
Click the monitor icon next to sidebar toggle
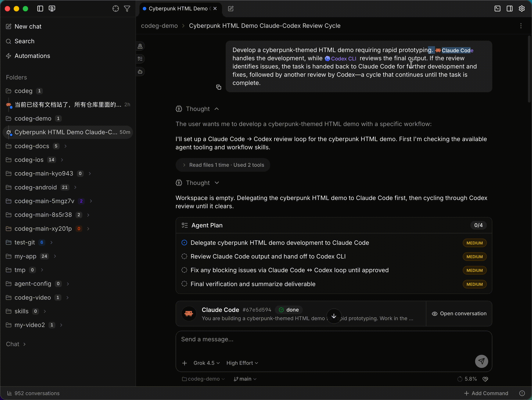coord(52,9)
